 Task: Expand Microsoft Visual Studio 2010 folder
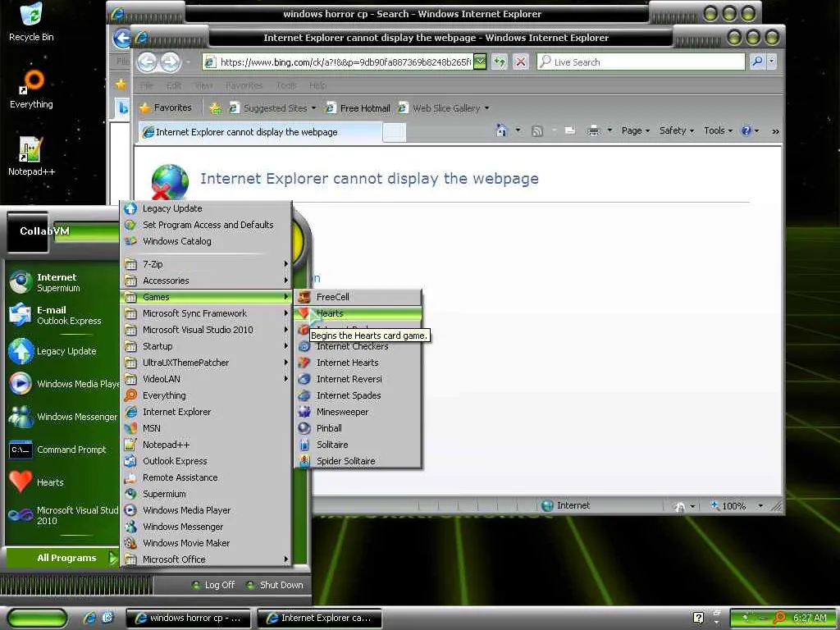tap(206, 330)
